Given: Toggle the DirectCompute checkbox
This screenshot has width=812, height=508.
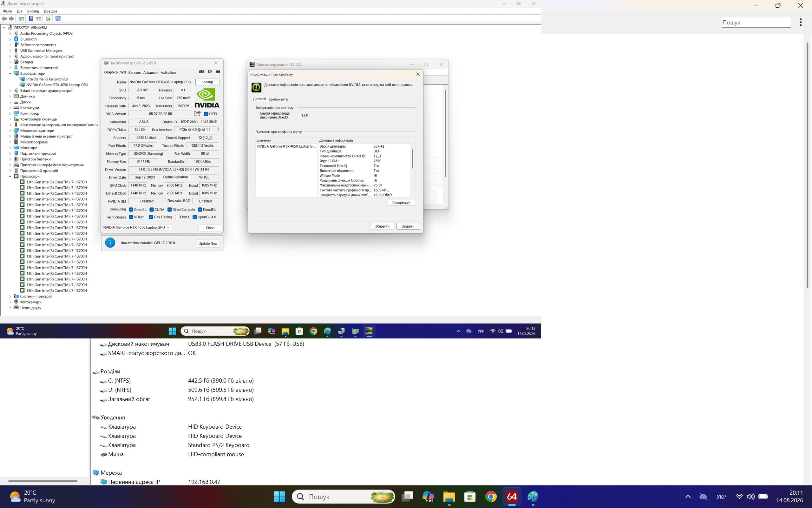Looking at the screenshot, I should click(170, 210).
